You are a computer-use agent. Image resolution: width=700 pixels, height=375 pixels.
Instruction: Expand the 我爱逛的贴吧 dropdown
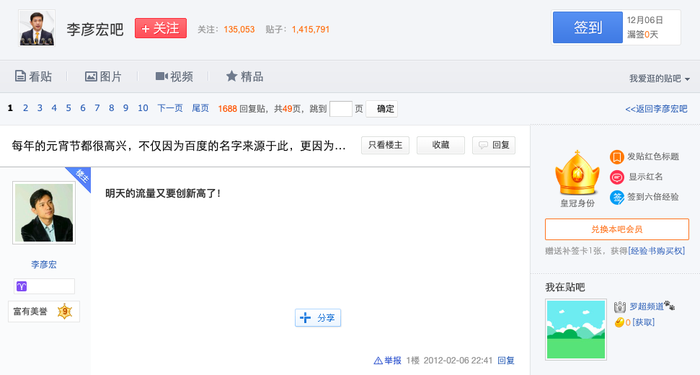click(x=659, y=79)
